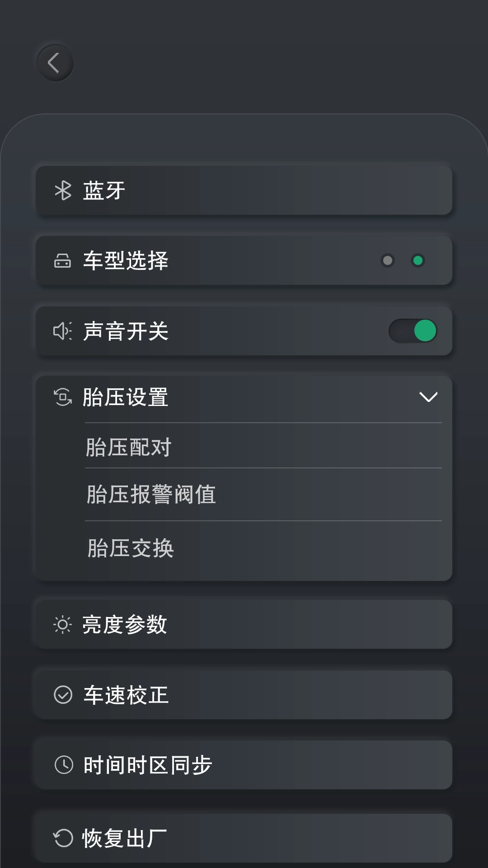Click the tire pressure settings icon
This screenshot has width=488, height=868.
(63, 397)
